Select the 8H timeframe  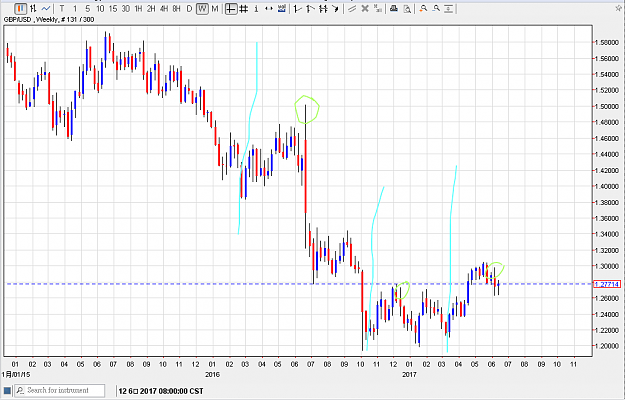pos(177,8)
